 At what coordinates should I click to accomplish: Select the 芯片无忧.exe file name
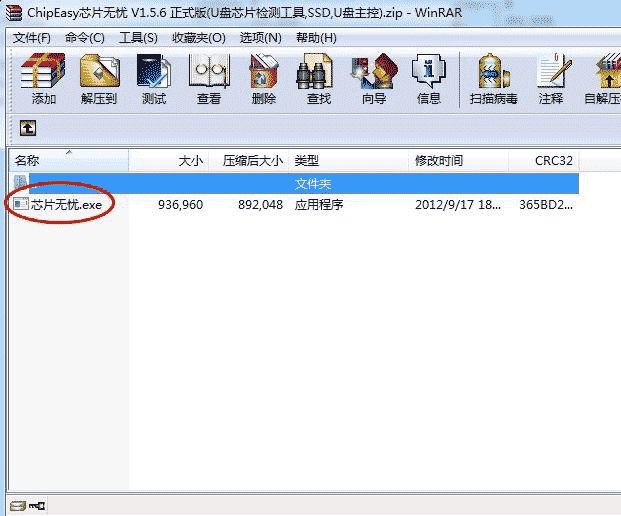[x=66, y=205]
